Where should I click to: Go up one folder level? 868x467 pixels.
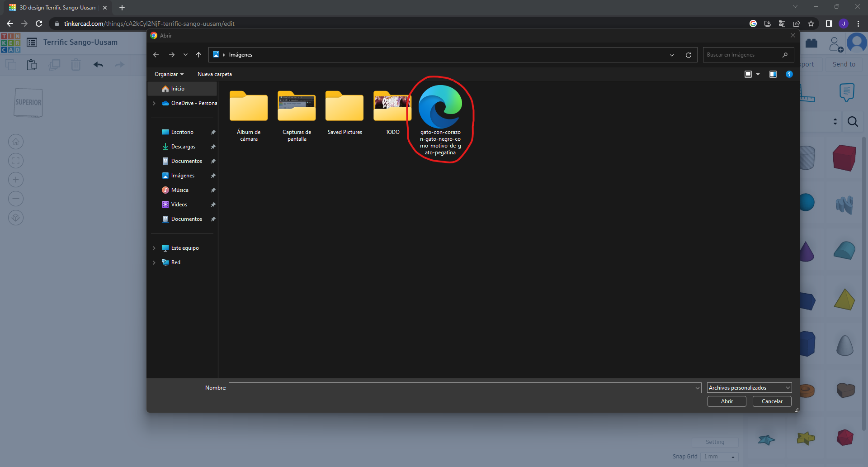point(198,55)
